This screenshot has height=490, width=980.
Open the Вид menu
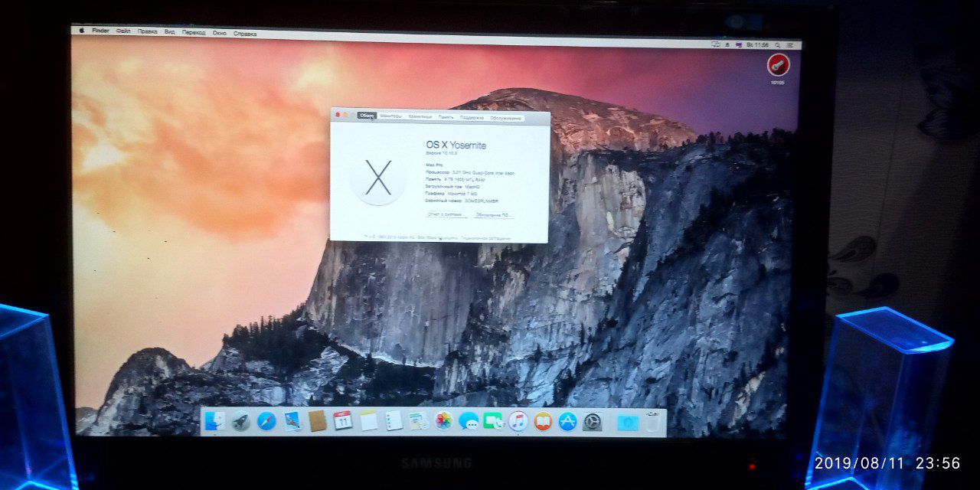tap(170, 32)
